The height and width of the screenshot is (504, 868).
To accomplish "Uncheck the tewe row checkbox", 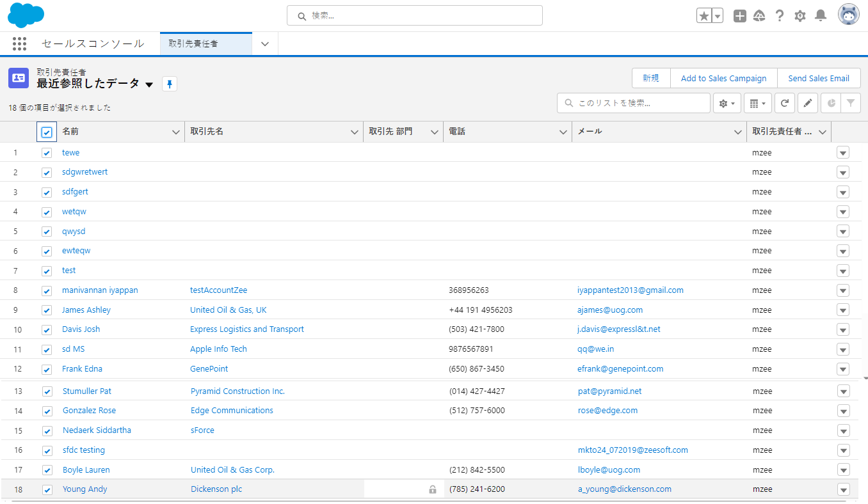I will [47, 153].
